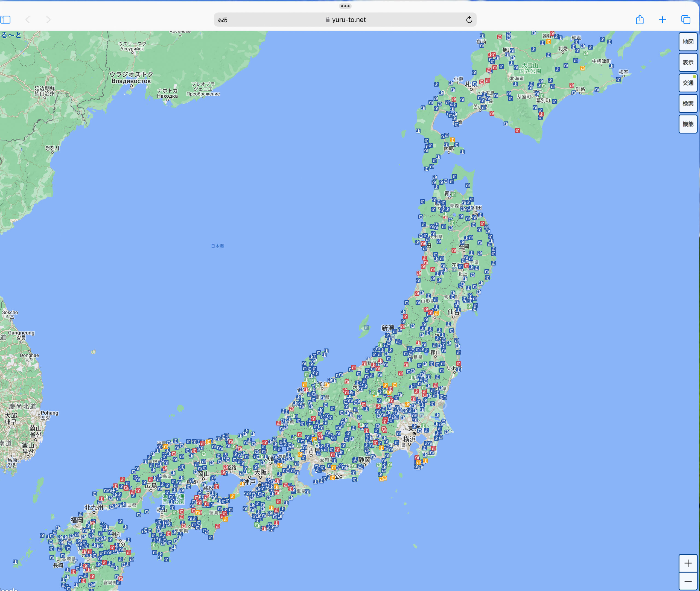Open the 検索 search menu
Screen dimensions: 700x591
tap(688, 104)
